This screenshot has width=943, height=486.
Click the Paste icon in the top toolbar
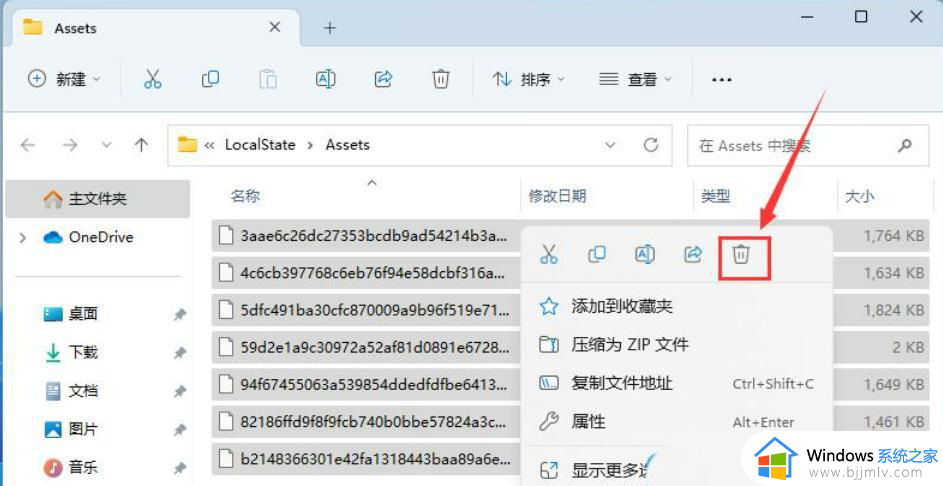(x=268, y=79)
